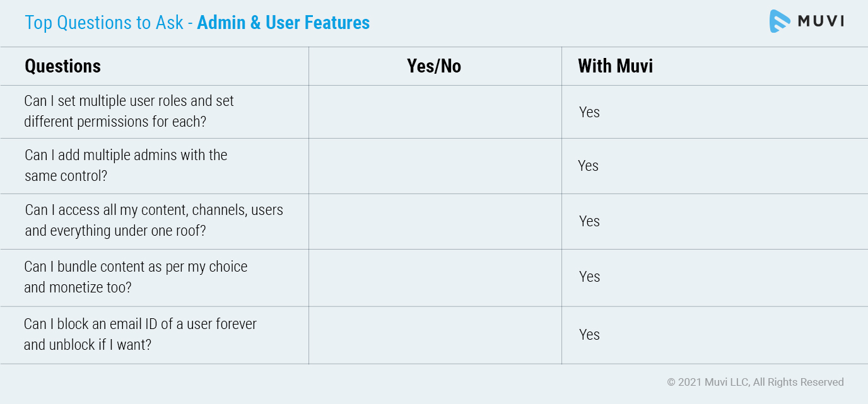Click empty Yes/No cell for bundle content
Image resolution: width=868 pixels, height=404 pixels.
coord(435,278)
